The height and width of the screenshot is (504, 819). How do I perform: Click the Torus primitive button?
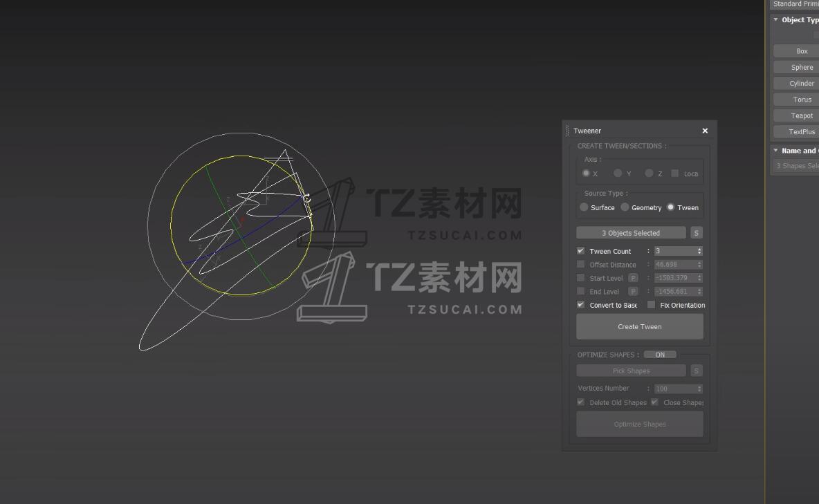coord(796,100)
